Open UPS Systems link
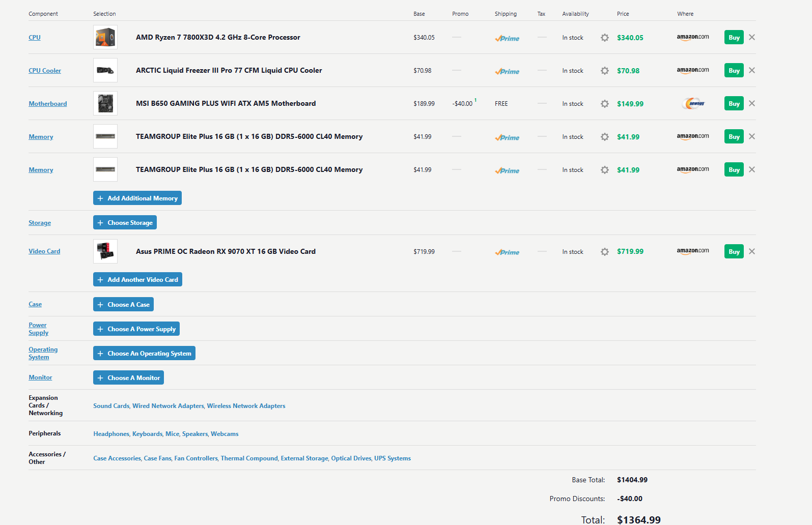The image size is (812, 525). coord(393,458)
